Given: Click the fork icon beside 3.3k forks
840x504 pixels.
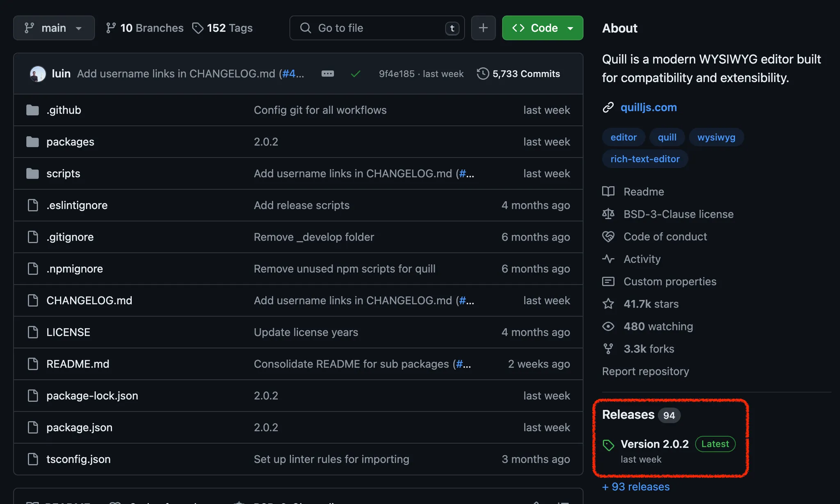Looking at the screenshot, I should pyautogui.click(x=608, y=349).
